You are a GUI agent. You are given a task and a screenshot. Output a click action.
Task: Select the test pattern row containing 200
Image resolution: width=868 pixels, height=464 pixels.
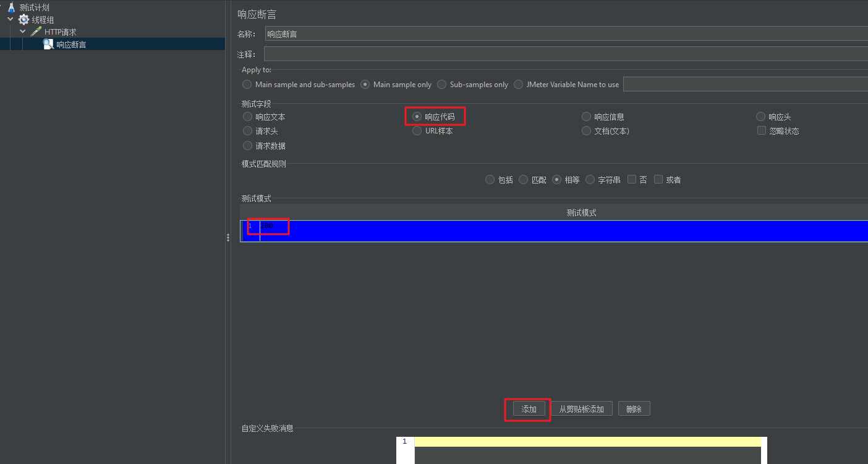(x=554, y=230)
